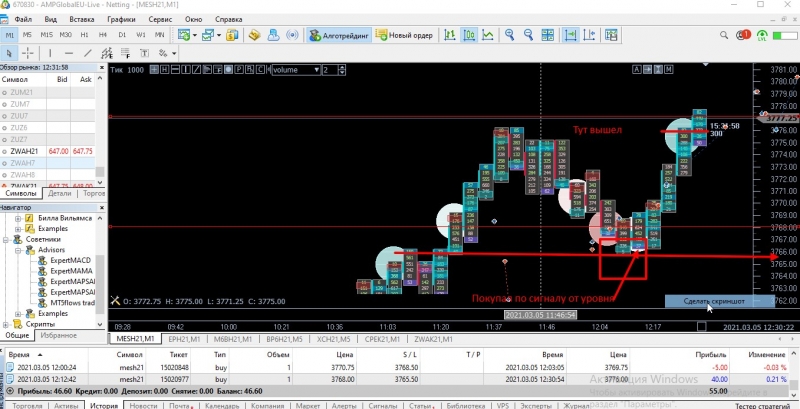Toggle chart auto-scroll to end

(x=570, y=35)
